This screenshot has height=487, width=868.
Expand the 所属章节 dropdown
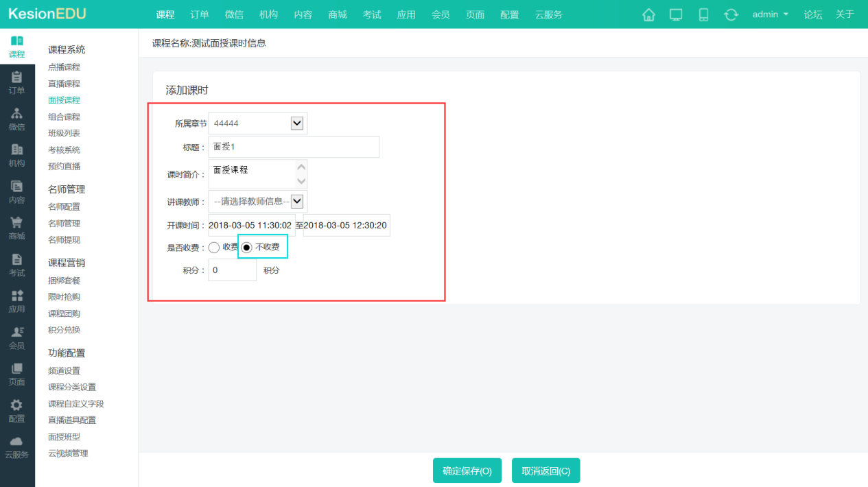tap(296, 123)
